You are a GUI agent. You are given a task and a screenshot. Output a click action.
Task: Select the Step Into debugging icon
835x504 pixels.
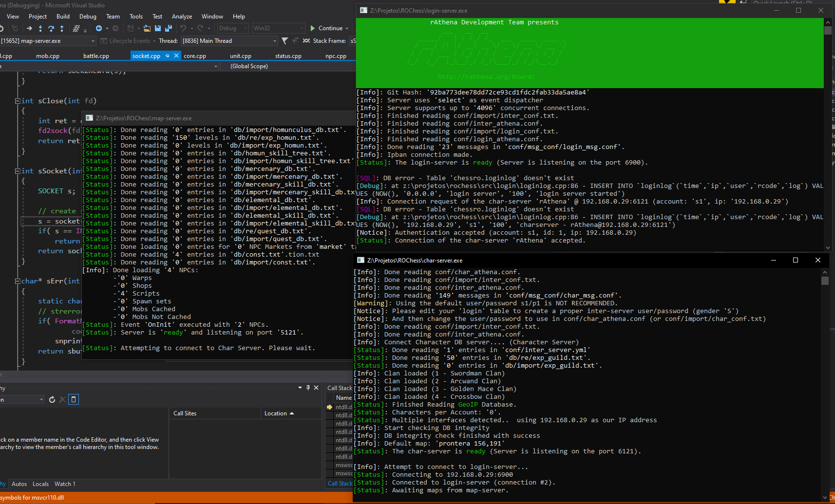pyautogui.click(x=40, y=28)
